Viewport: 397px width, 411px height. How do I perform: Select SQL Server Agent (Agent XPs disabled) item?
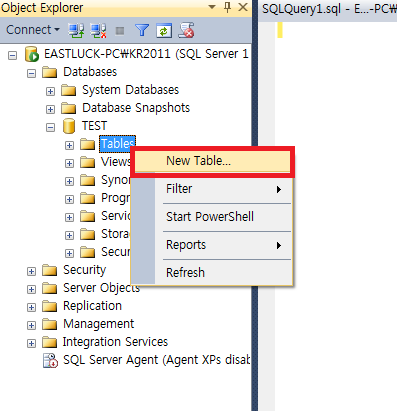(156, 360)
